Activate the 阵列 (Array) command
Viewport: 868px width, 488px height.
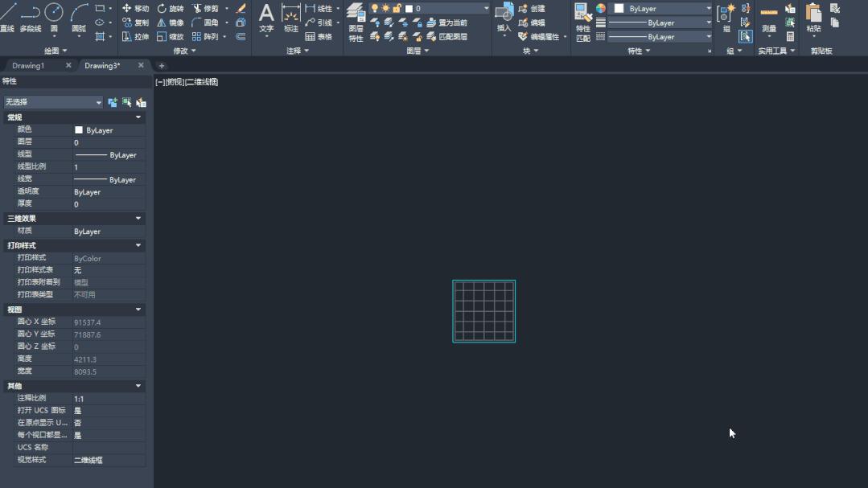pos(205,36)
